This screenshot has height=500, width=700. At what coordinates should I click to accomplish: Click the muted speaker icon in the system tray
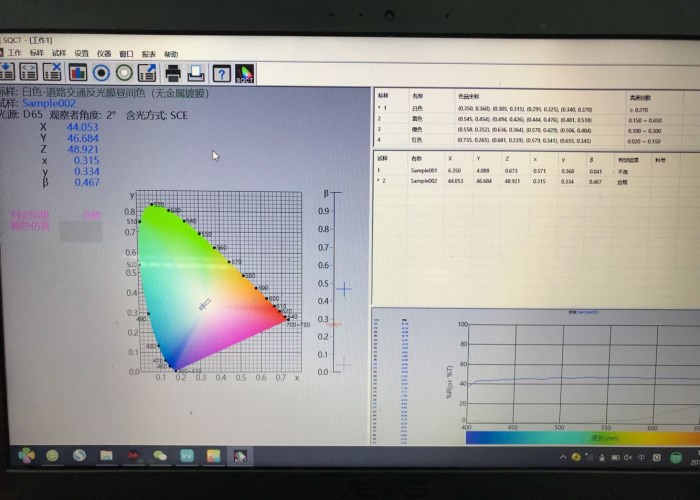click(x=628, y=458)
